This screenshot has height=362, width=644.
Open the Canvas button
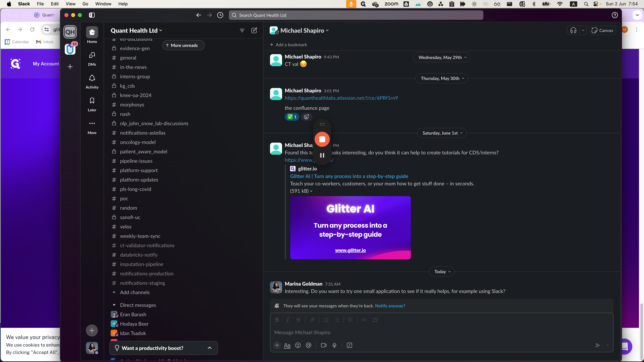[x=603, y=31]
